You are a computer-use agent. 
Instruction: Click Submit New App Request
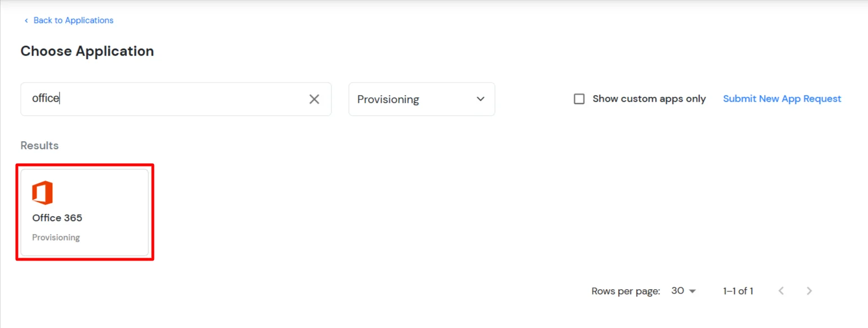tap(782, 98)
